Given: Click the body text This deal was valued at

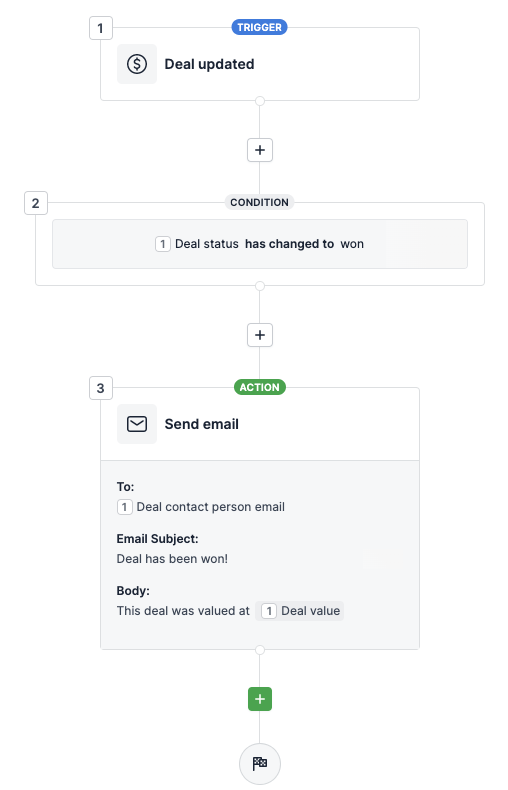Looking at the screenshot, I should click(x=183, y=611).
